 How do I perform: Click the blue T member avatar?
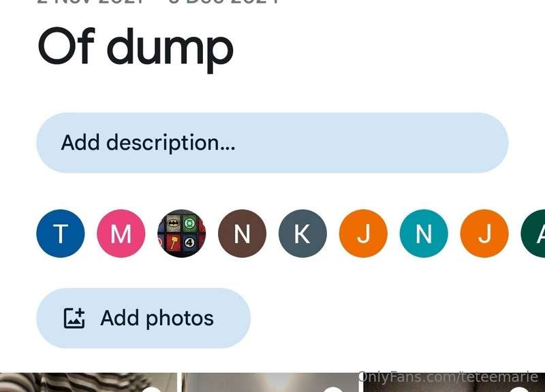click(61, 233)
